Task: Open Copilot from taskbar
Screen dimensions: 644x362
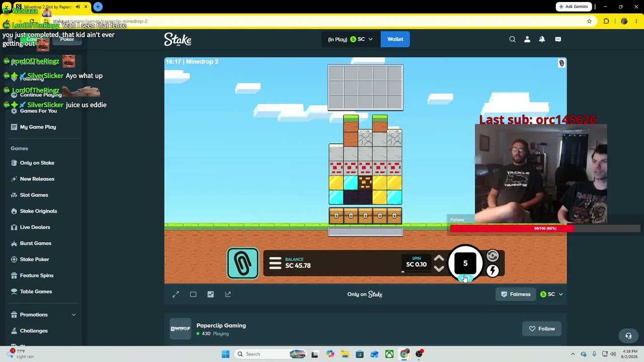Action: tap(330, 354)
